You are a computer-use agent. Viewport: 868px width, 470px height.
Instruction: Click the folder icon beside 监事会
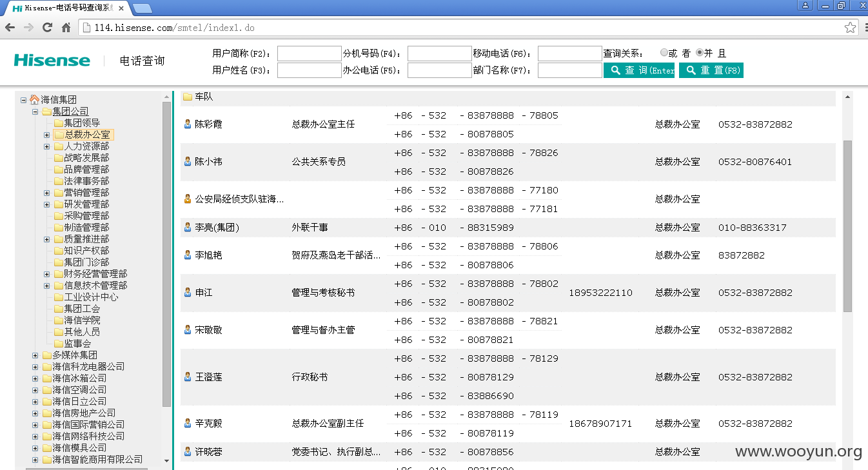tap(58, 344)
